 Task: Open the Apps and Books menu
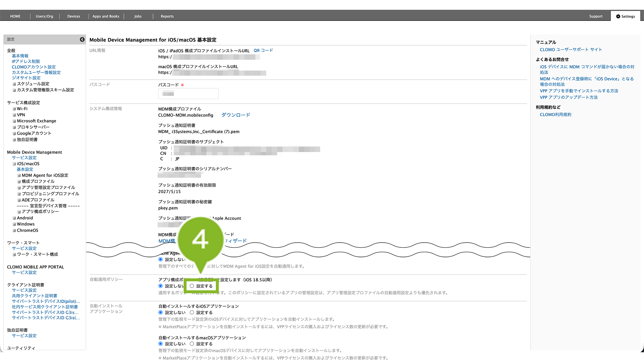point(106,16)
